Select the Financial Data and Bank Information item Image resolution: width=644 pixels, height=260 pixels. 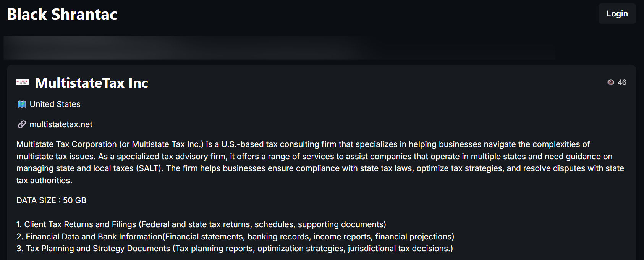[x=94, y=237]
